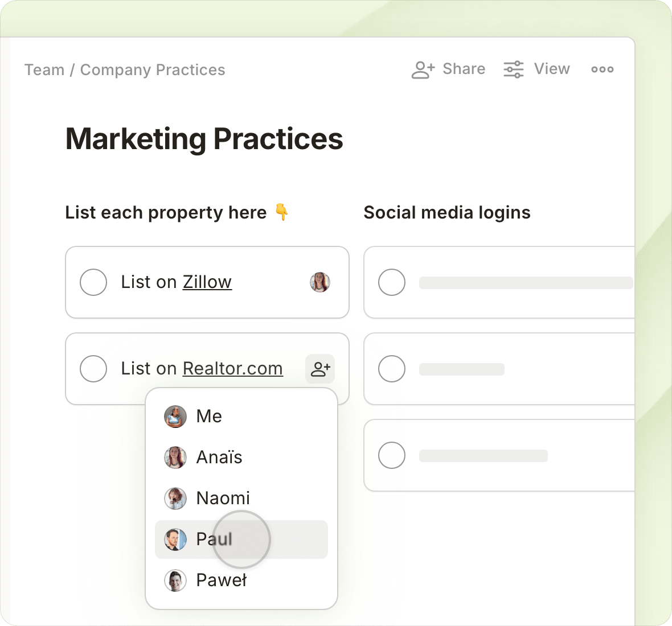Go to Team in the breadcrumb

(x=44, y=70)
